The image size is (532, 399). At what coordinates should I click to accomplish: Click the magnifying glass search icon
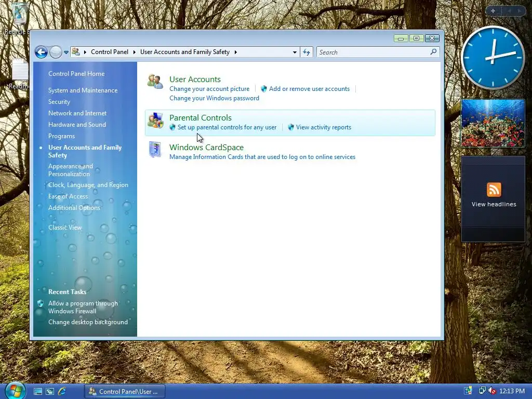[433, 52]
